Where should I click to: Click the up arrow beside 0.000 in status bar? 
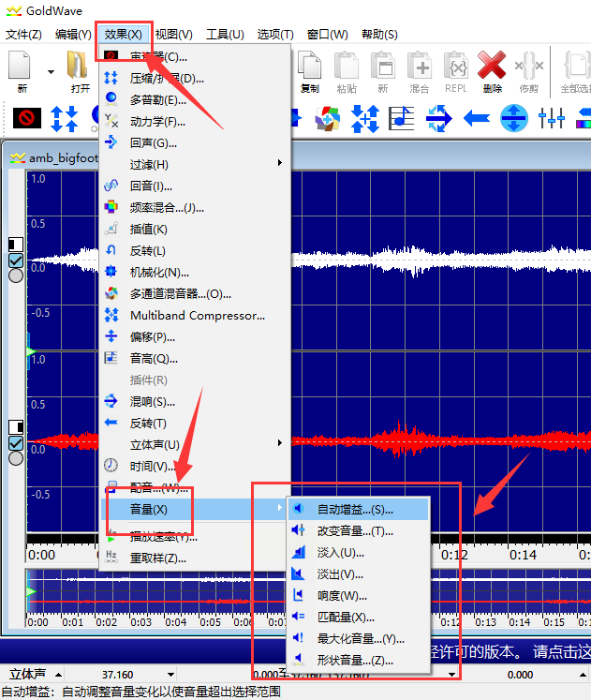(583, 674)
